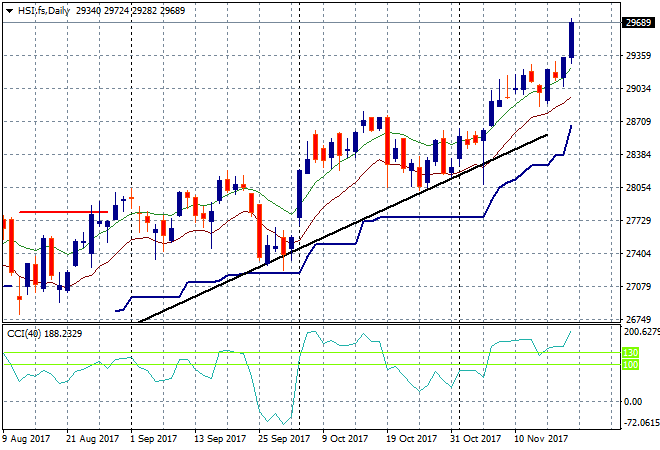Click the latest tall blue candlestick

coord(572,40)
